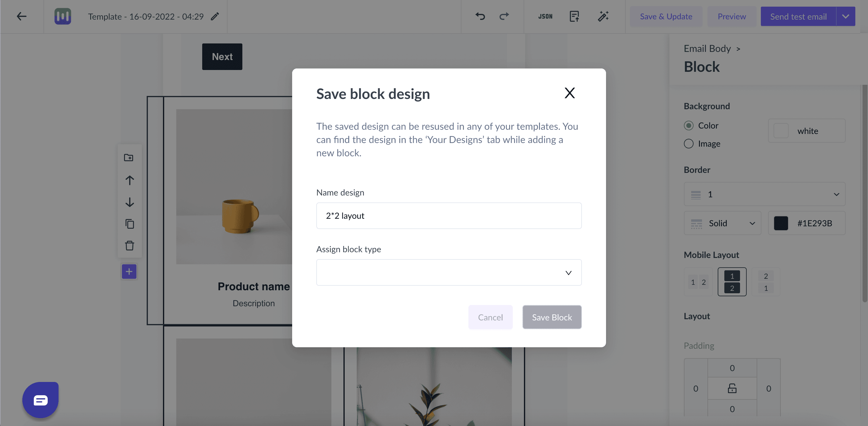The width and height of the screenshot is (868, 426).
Task: Click the Preview button
Action: 732,16
